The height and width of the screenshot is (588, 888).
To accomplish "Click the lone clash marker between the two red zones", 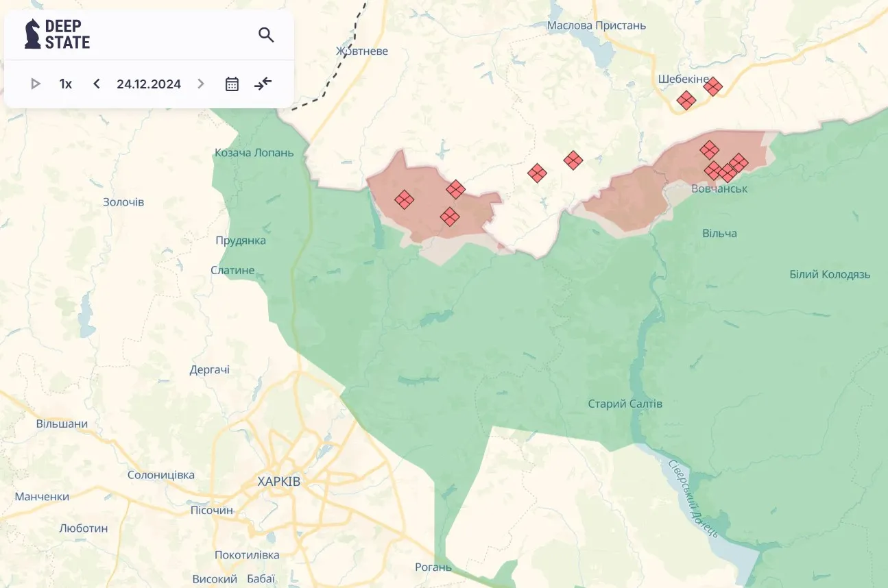I will 538,173.
